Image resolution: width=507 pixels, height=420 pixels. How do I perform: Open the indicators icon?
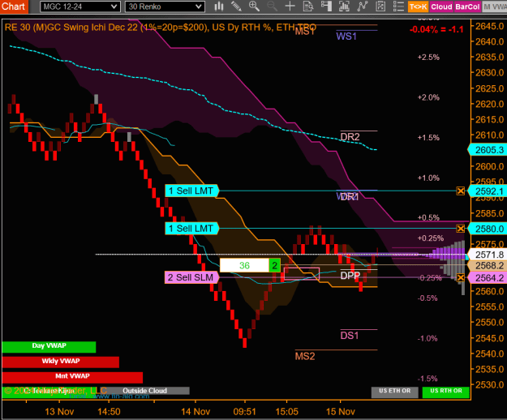click(363, 6)
